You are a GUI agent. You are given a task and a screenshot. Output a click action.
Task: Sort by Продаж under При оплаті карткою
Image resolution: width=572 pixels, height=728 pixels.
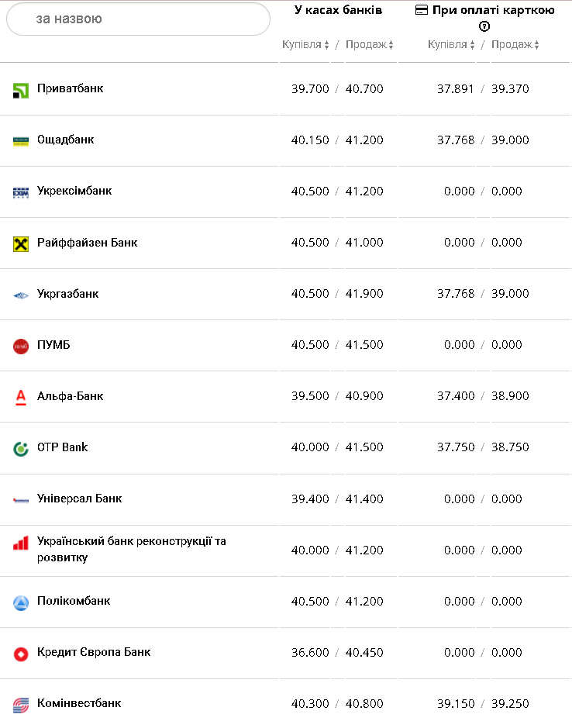[515, 45]
